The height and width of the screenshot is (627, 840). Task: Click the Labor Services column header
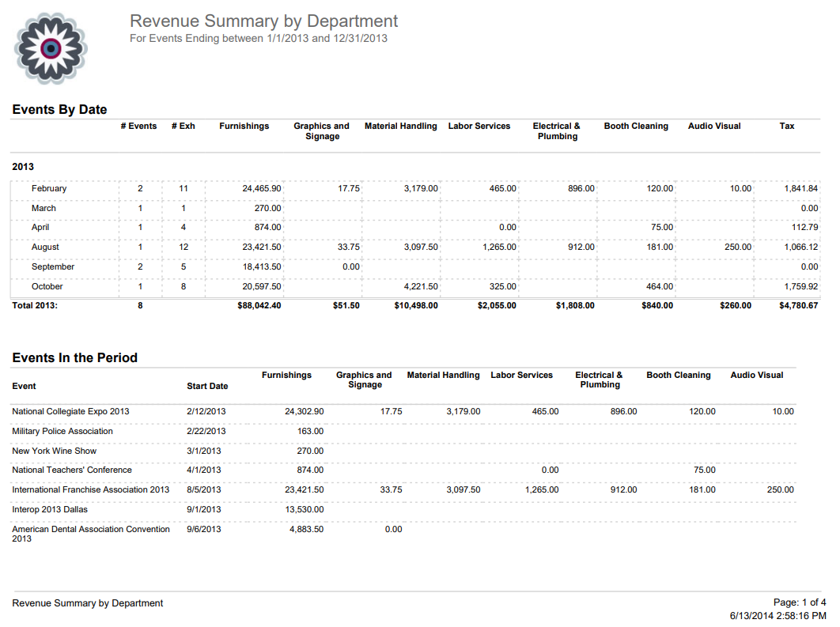coord(479,126)
